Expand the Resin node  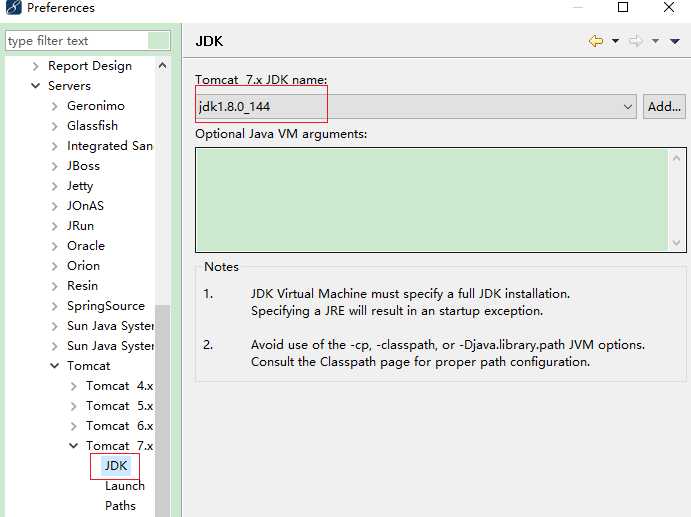[55, 286]
